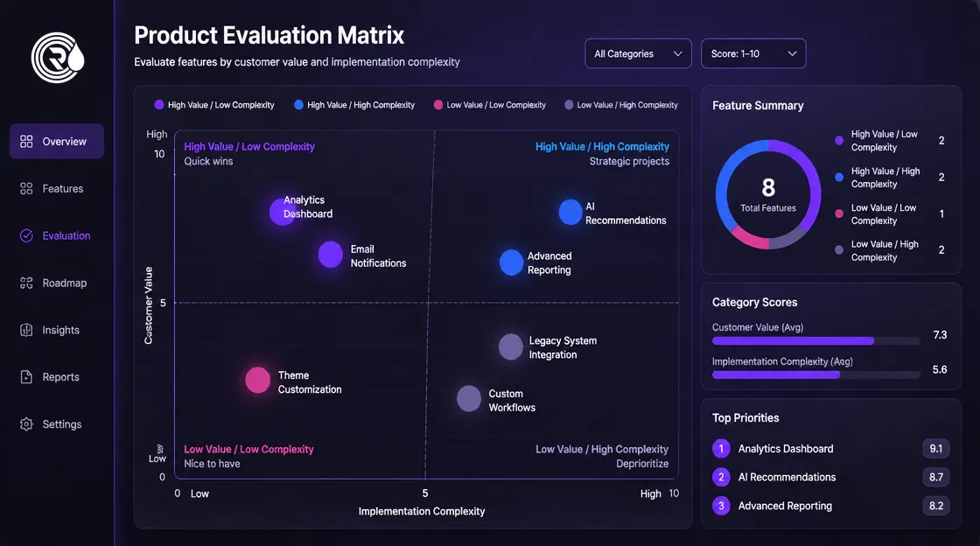This screenshot has height=546, width=980.
Task: Click the Implementation Complexity average bar
Action: point(816,374)
